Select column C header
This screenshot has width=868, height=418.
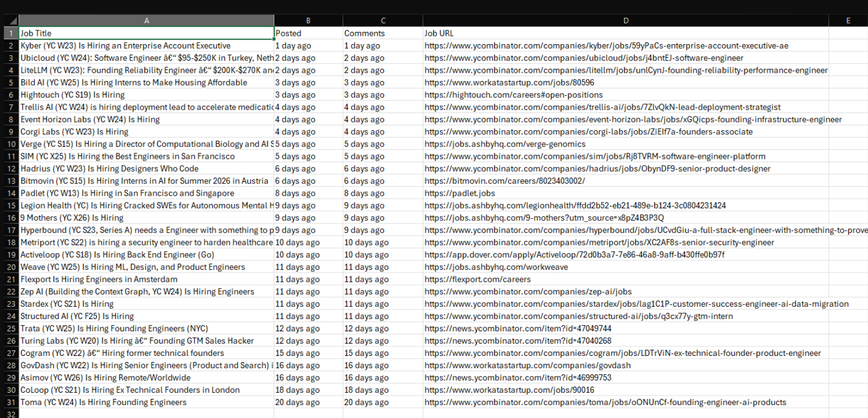tap(383, 21)
